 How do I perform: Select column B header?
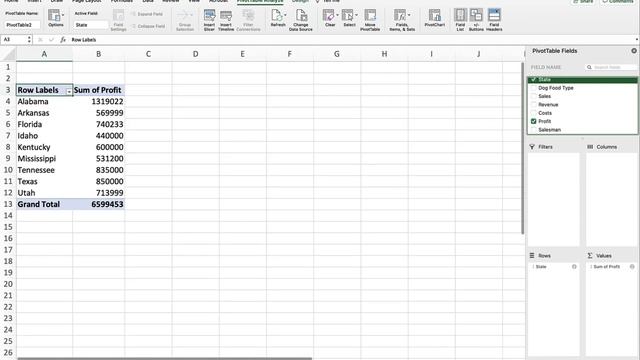pos(98,54)
